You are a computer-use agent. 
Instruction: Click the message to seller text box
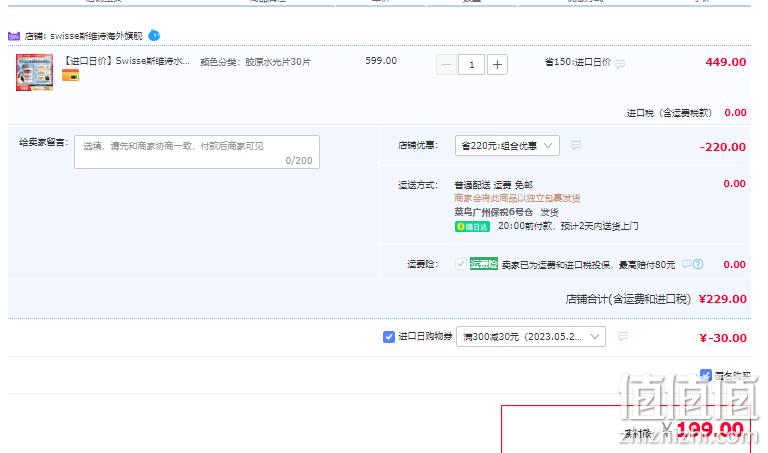[x=197, y=152]
